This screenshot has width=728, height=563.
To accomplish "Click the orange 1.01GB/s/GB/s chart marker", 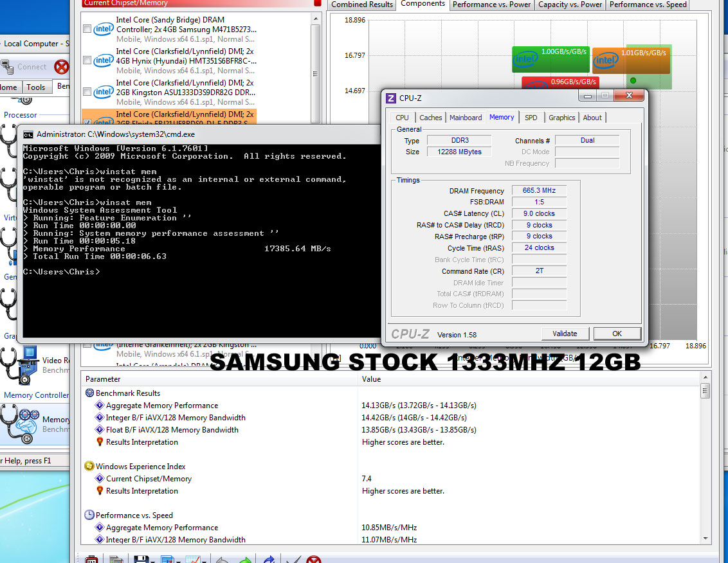I will pyautogui.click(x=630, y=60).
